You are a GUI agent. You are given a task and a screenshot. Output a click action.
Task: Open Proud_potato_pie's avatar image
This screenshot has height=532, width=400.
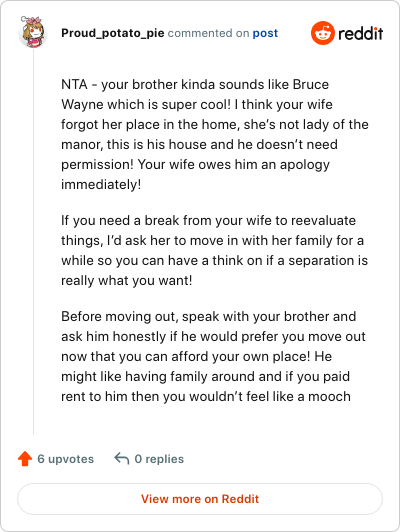coord(33,32)
